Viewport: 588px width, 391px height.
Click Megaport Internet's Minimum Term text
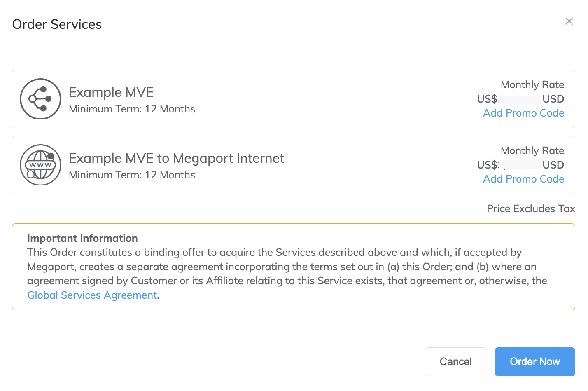pyautogui.click(x=132, y=175)
